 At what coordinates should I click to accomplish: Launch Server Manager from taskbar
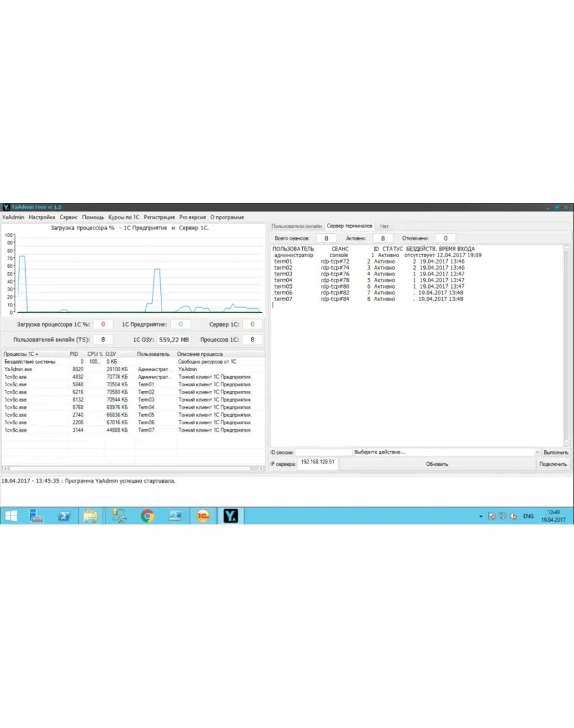coord(35,516)
